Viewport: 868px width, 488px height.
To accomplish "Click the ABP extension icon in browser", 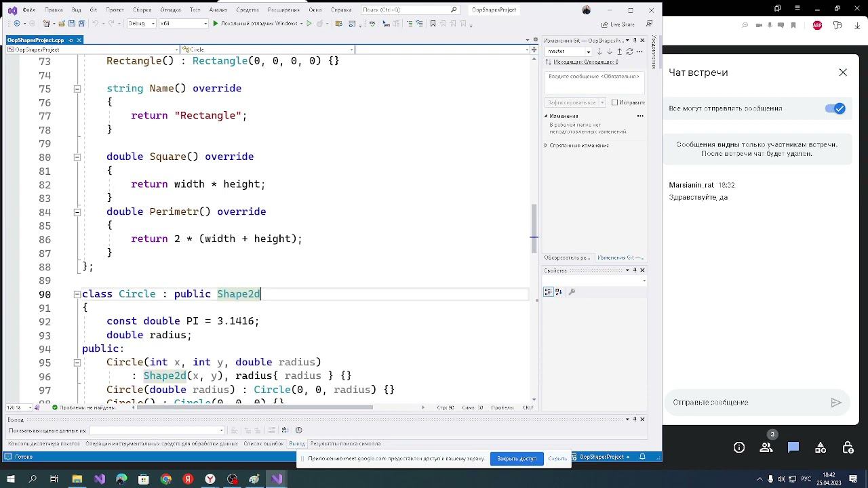I will pos(817,25).
